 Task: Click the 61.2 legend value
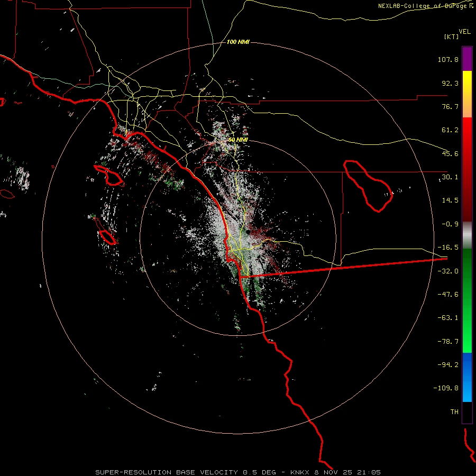pos(450,130)
